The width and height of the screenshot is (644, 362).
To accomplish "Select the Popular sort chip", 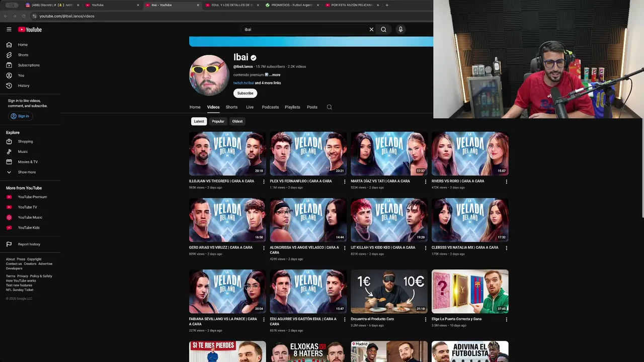I will pos(218,121).
